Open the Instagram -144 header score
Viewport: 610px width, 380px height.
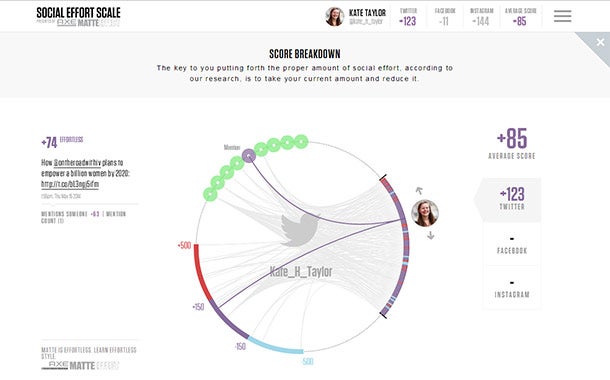tap(481, 17)
